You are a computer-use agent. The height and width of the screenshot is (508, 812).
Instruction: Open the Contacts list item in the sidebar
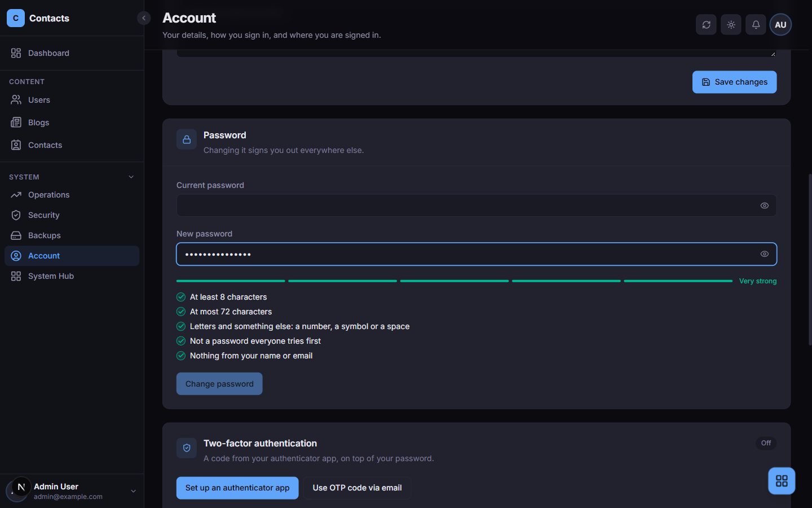click(x=72, y=145)
